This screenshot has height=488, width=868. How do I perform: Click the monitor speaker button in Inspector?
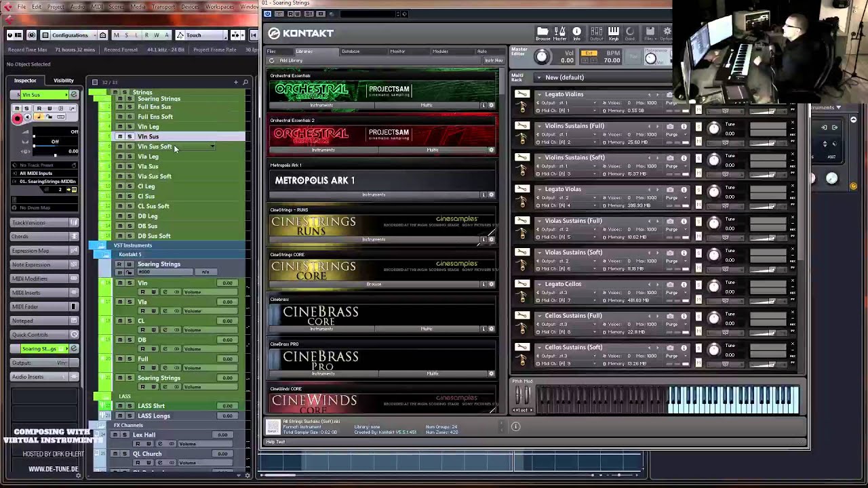tap(28, 118)
